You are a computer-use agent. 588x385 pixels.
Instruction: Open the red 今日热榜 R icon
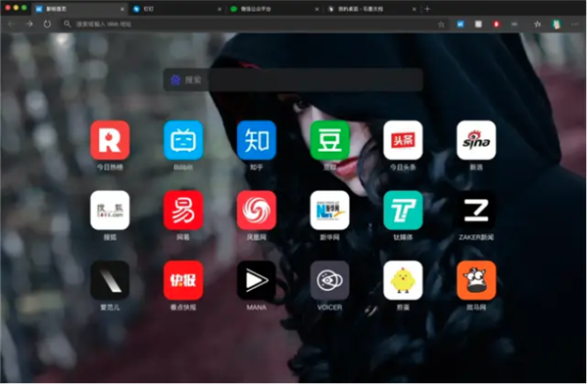click(x=110, y=140)
